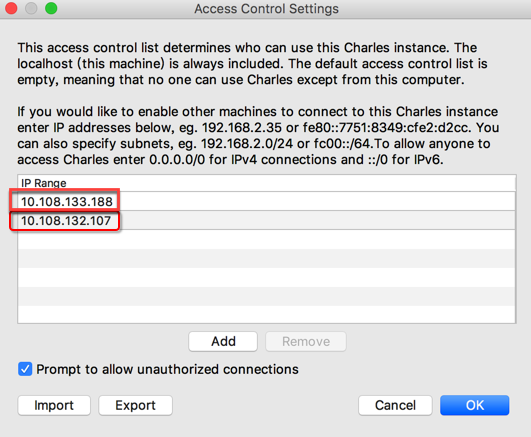Click the gray minimize window button

pyautogui.click(x=31, y=8)
